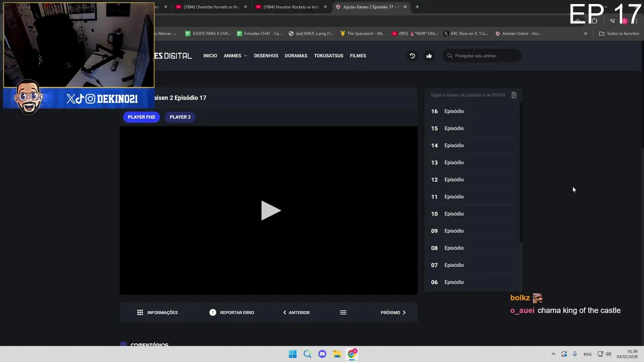This screenshot has width=644, height=362.
Task: Open the DESENHOS menu item
Action: tap(266, 56)
